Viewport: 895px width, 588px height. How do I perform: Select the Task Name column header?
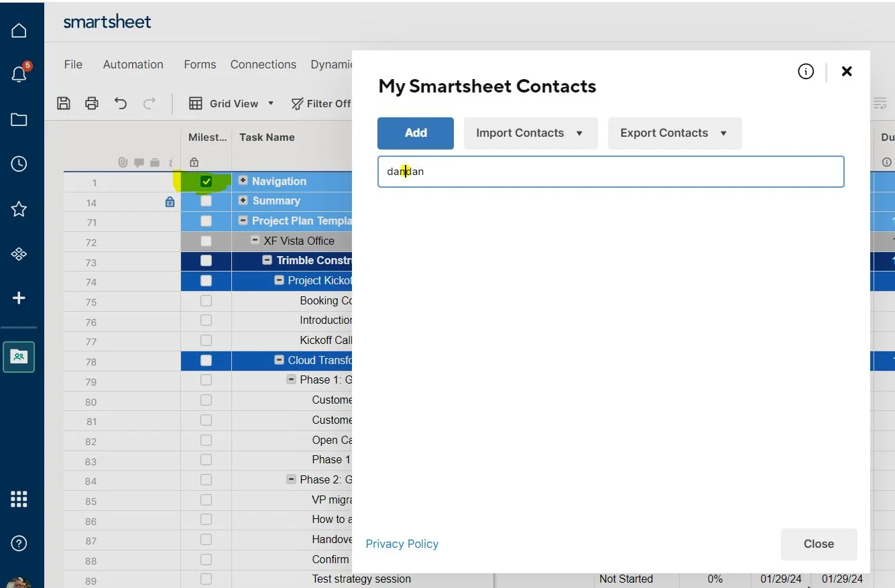point(267,137)
